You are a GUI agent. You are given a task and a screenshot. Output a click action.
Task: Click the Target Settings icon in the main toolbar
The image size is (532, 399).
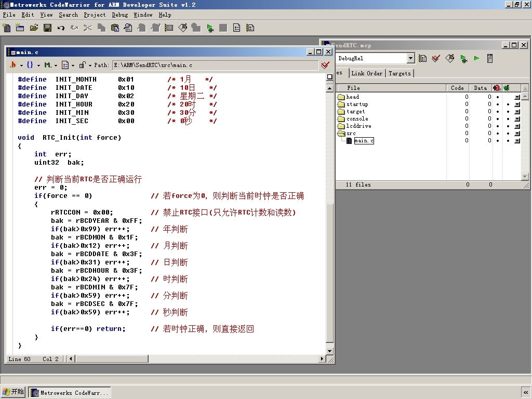pos(169,28)
